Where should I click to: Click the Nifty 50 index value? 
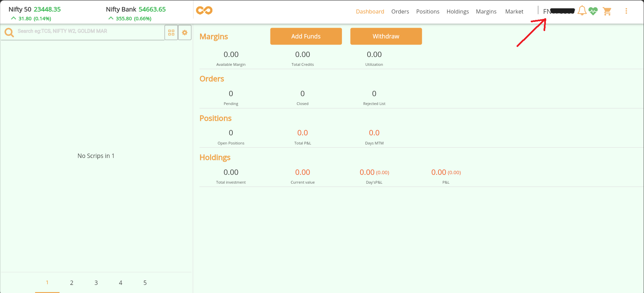(x=47, y=9)
